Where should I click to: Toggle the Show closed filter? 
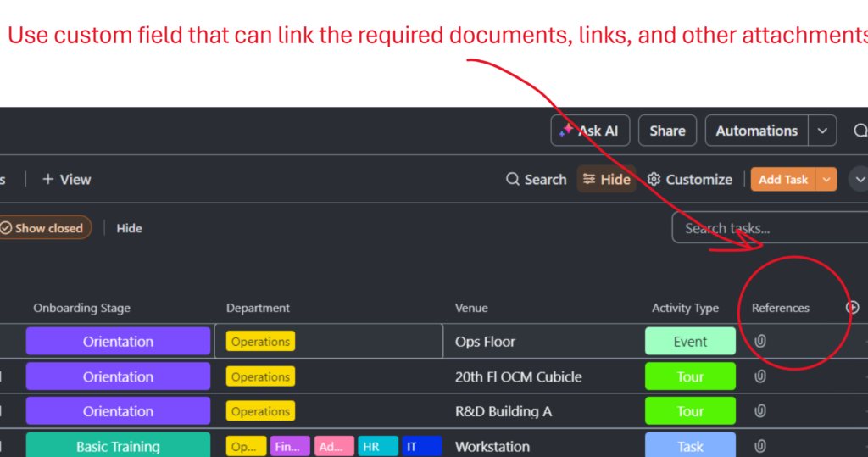(x=44, y=228)
